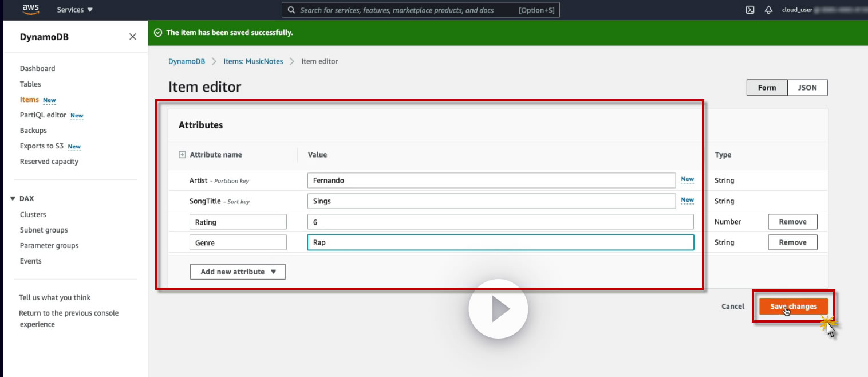Switch to the JSON view tab

coord(807,88)
